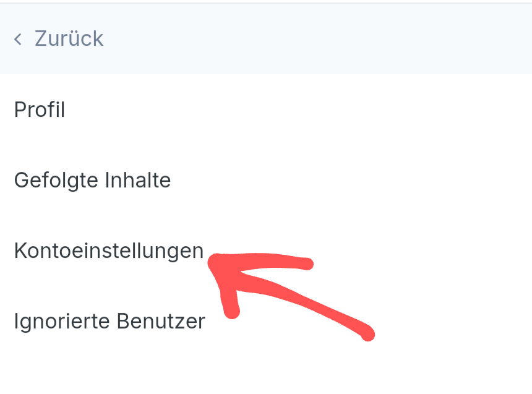Return to previous menu with the chevron
The height and width of the screenshot is (394, 532).
coord(18,40)
